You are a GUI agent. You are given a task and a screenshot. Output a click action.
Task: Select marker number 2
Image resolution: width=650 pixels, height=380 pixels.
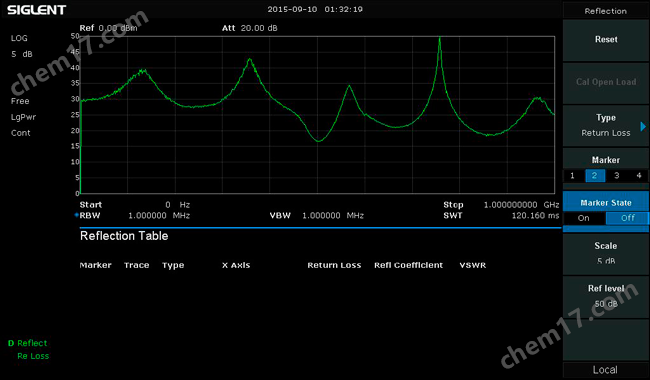[x=595, y=176]
